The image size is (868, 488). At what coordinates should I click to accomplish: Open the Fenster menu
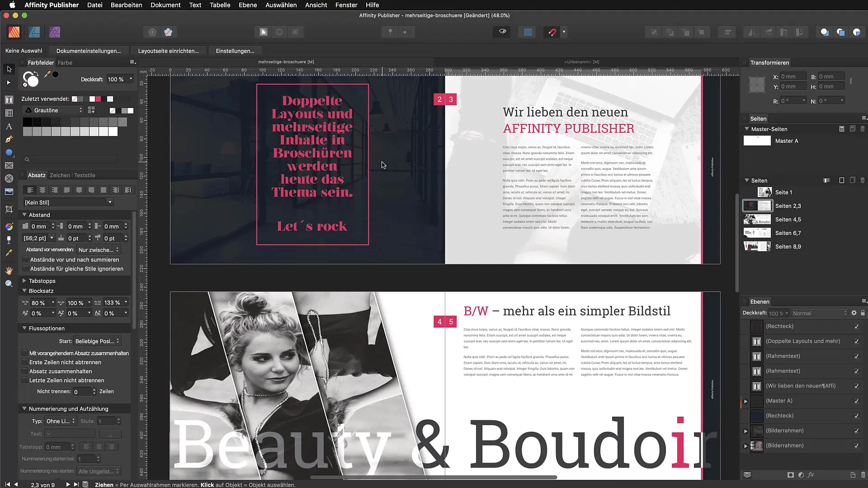click(x=346, y=5)
